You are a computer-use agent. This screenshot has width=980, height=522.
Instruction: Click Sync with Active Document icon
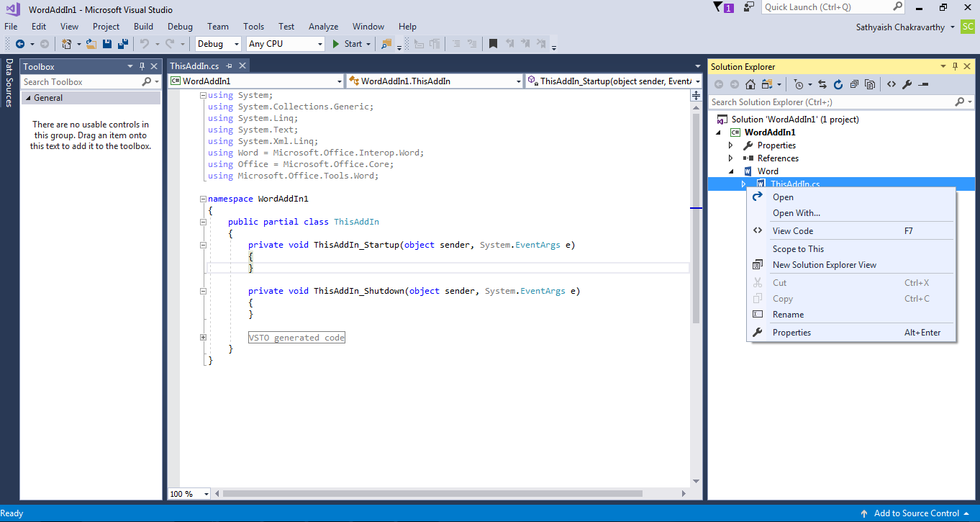click(x=822, y=84)
